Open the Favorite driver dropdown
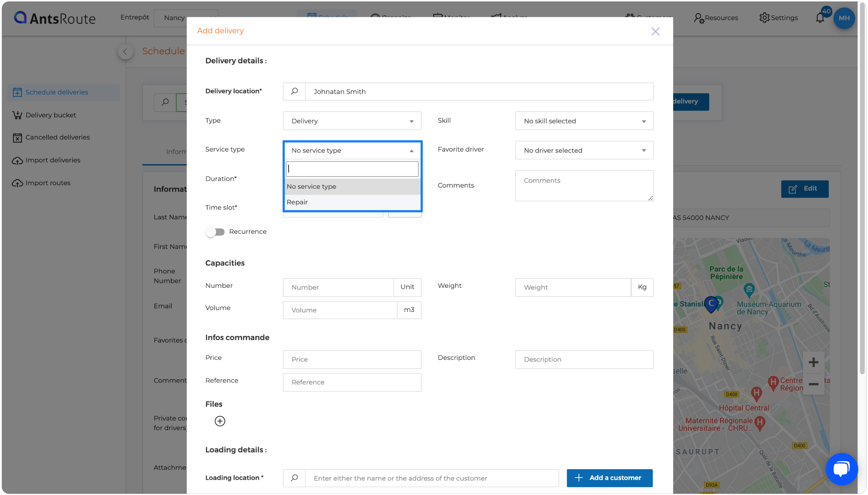The width and height of the screenshot is (868, 495). coord(584,150)
